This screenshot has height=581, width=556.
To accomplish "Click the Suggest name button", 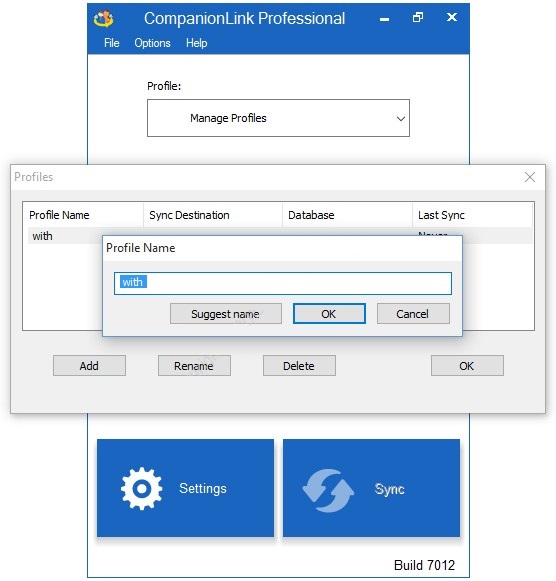I will pyautogui.click(x=226, y=314).
